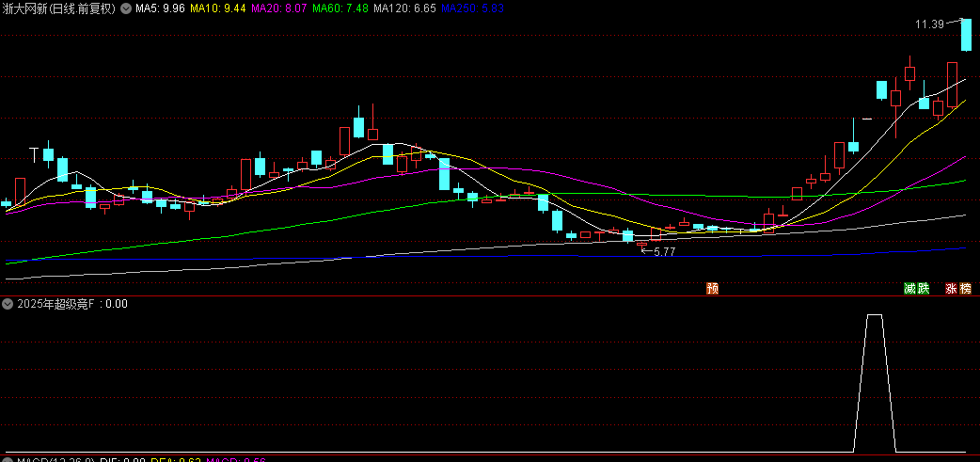Select the 浙大网新(日线.前复权) chart title

click(x=59, y=8)
